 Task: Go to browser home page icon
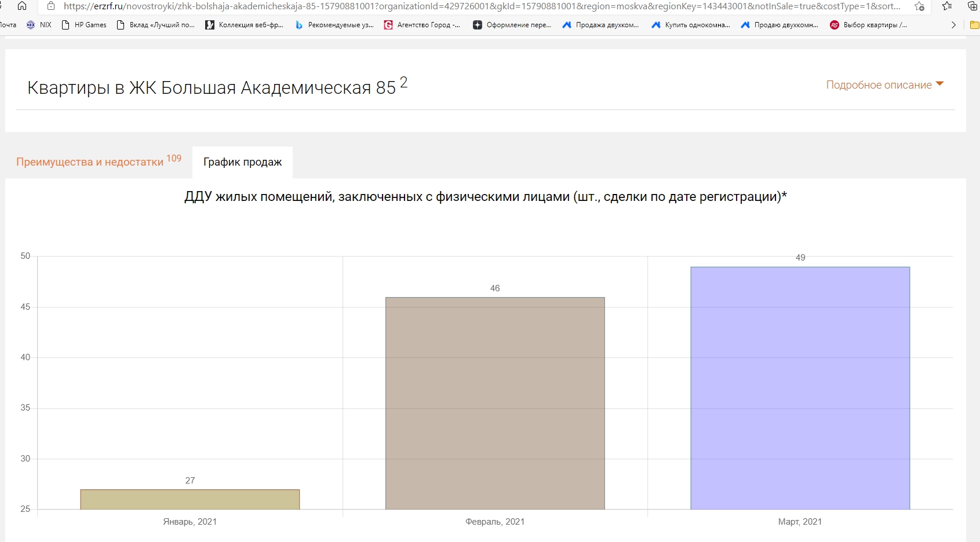[22, 6]
